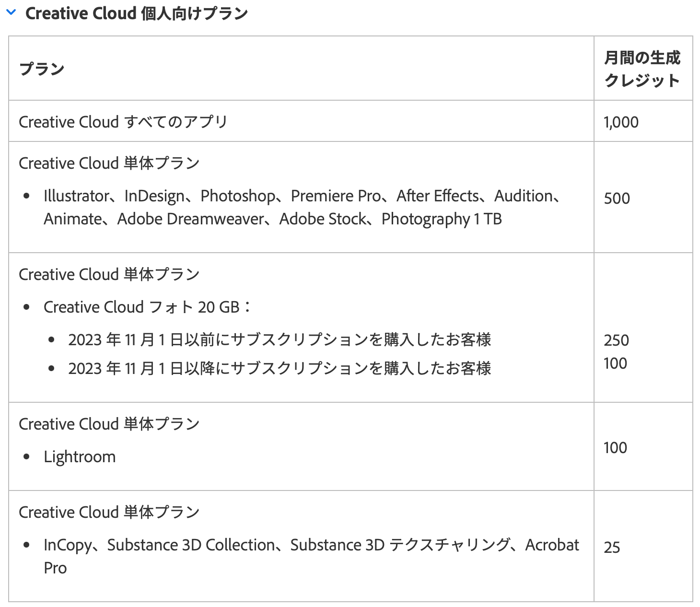Screen dimensions: 700x607
Task: Select the Creative Cloud すべてのアプリ row text
Action: [x=123, y=122]
